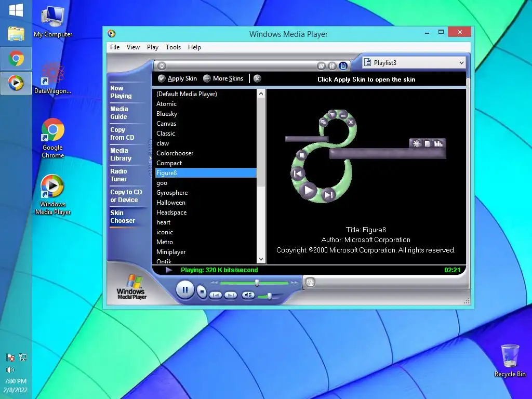
Task: Click the play indicator in status bar
Action: 169,270
